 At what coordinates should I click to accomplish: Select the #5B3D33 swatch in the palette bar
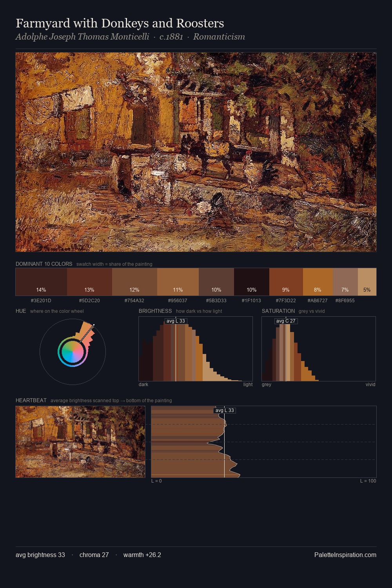tap(216, 282)
